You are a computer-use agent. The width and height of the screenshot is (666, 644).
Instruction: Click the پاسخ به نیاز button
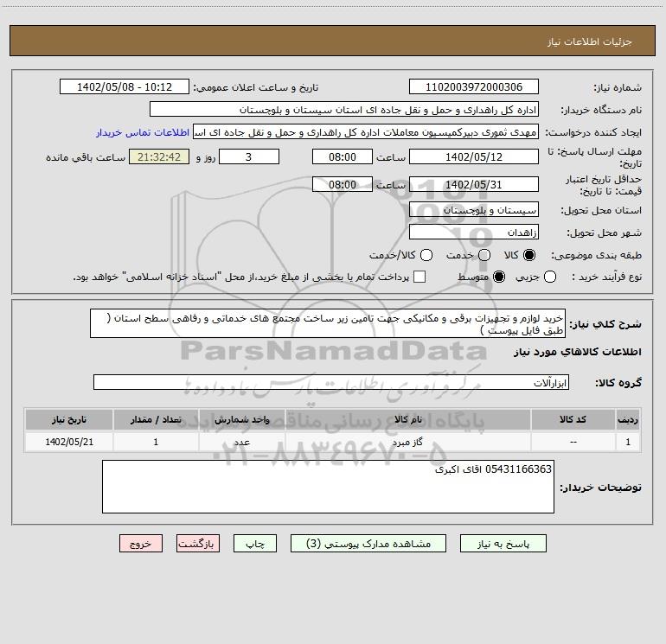[503, 544]
